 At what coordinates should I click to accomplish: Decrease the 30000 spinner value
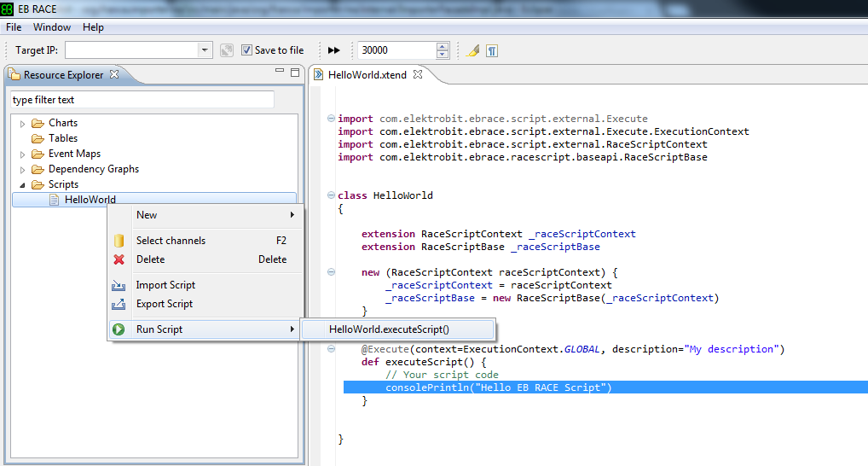coord(443,55)
